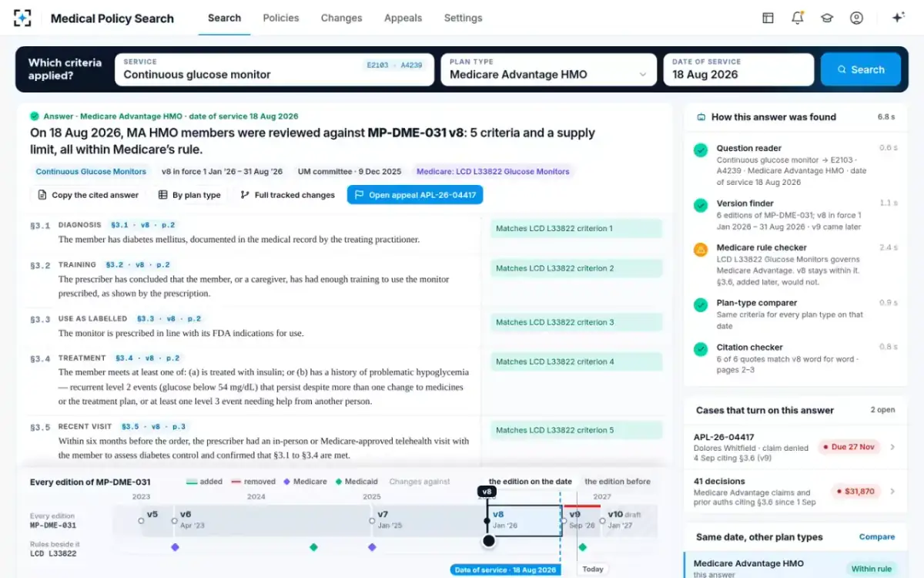Select the Medicare Advantage HMO plan row
924x578 pixels.
[795, 565]
